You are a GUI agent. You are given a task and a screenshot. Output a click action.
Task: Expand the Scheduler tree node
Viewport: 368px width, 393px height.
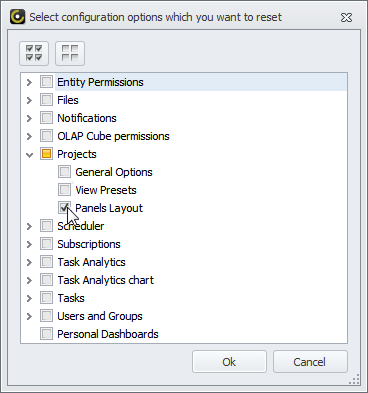(x=29, y=226)
